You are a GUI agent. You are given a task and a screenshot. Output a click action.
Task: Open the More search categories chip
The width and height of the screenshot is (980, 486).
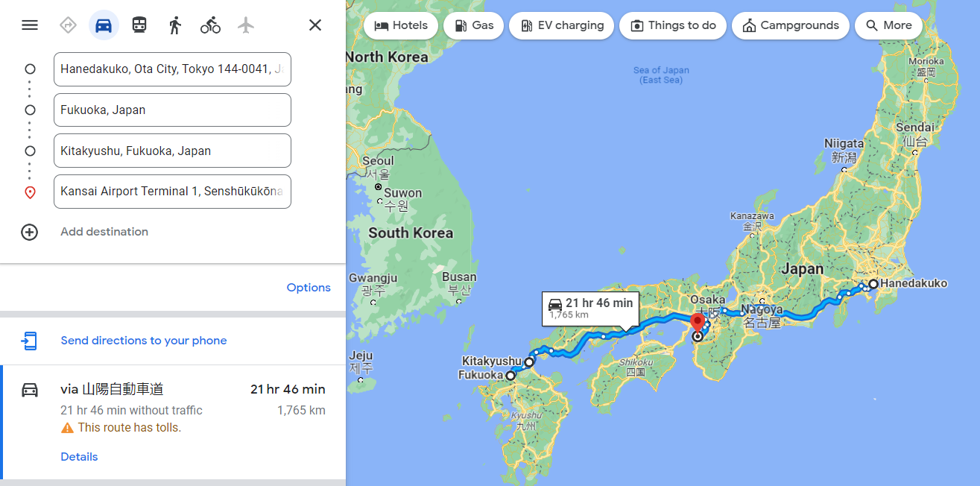tap(888, 25)
